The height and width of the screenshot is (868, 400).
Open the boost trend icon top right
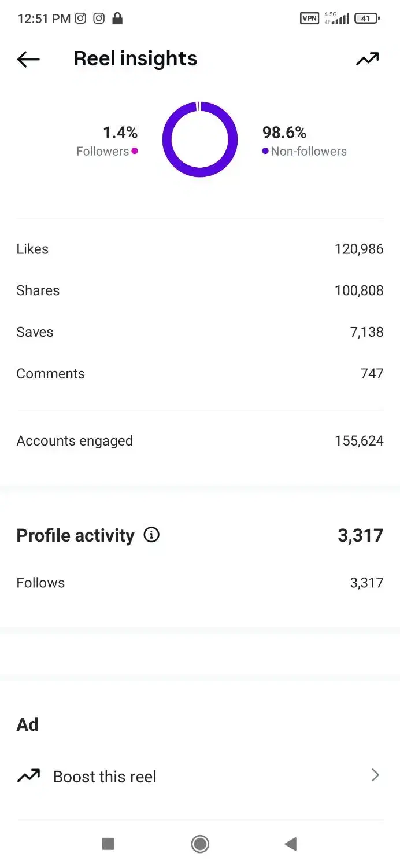tap(368, 59)
